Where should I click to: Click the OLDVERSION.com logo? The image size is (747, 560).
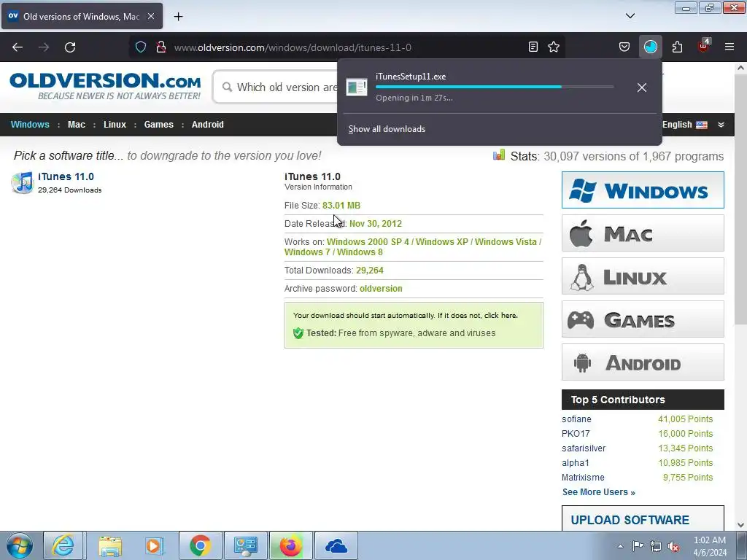coord(105,86)
